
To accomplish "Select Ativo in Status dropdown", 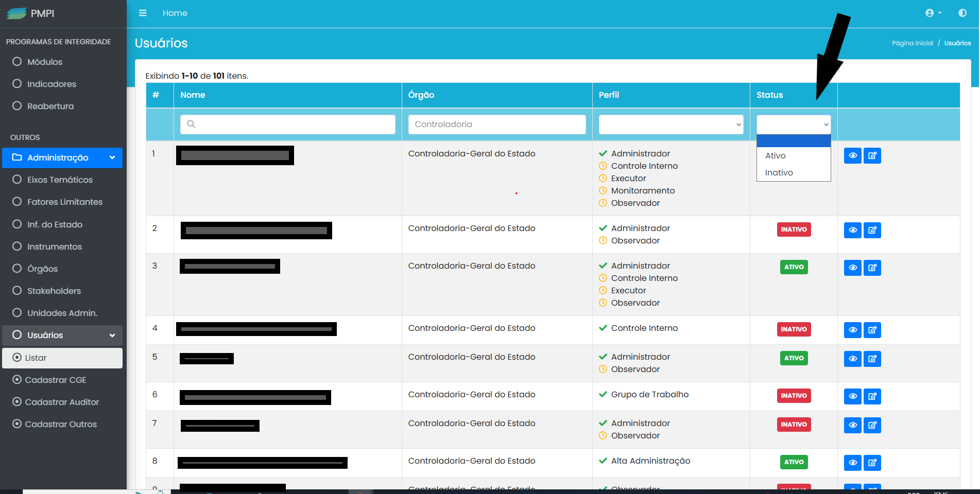I will (x=775, y=156).
